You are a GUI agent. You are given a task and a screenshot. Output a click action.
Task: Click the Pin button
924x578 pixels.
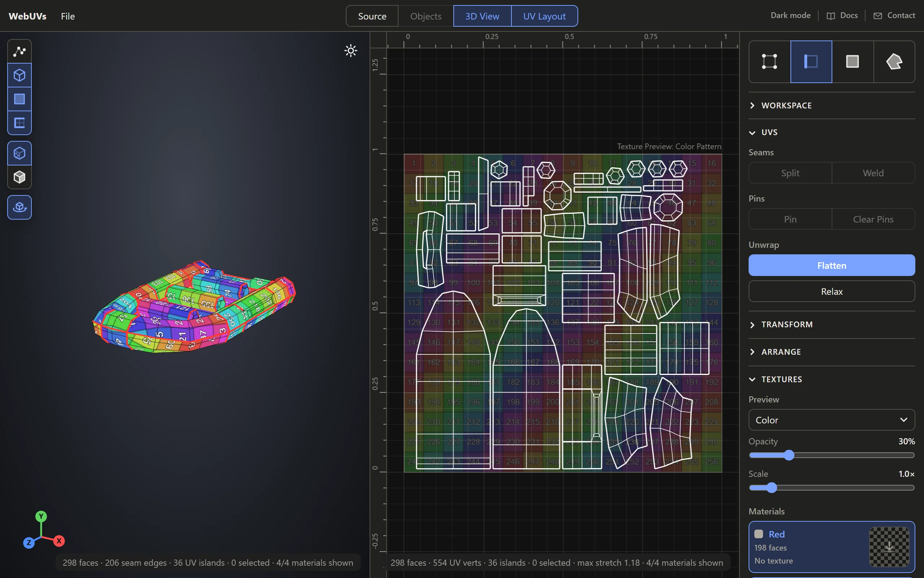790,219
